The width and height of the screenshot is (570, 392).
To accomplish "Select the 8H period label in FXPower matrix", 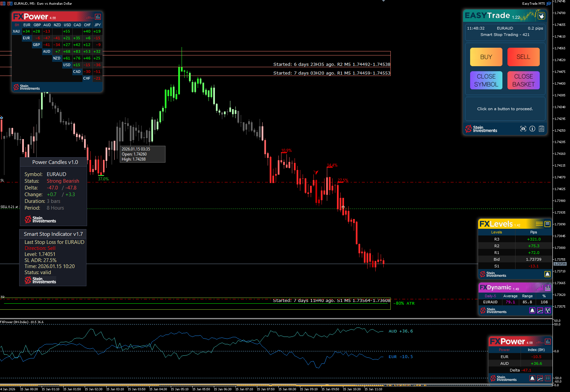I will point(17,25).
